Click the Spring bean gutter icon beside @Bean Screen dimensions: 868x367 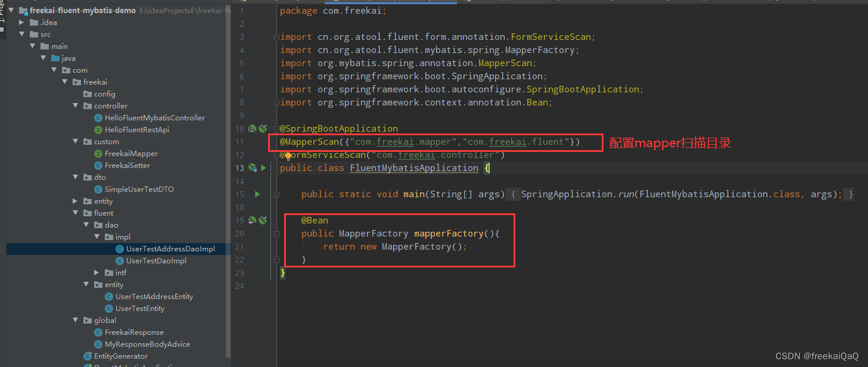[x=253, y=220]
